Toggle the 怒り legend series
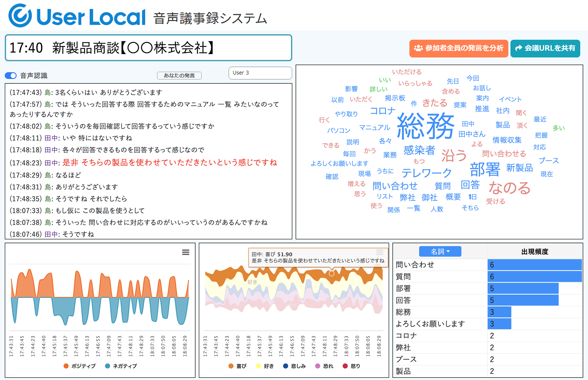 351,366
